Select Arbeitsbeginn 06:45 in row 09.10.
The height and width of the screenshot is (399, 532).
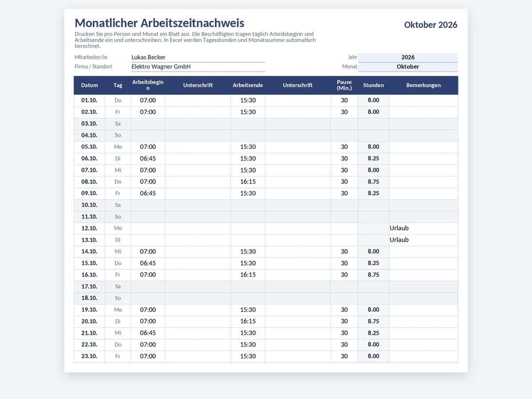148,193
